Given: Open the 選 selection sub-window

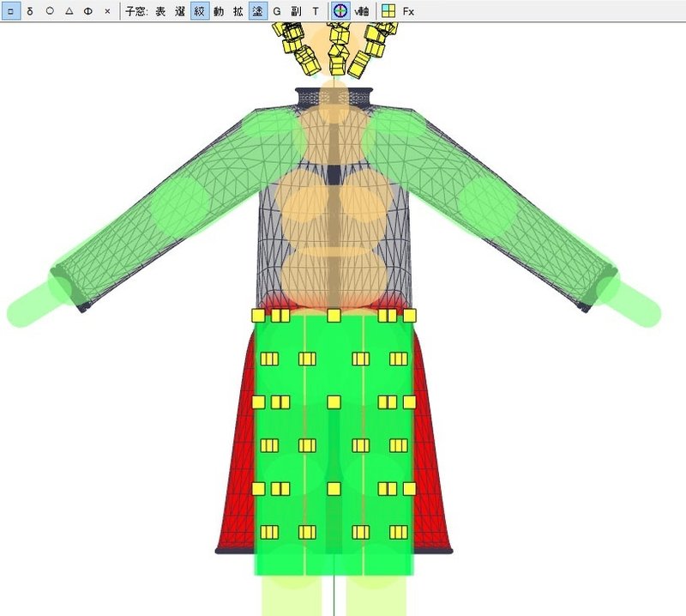Looking at the screenshot, I should pyautogui.click(x=180, y=12).
